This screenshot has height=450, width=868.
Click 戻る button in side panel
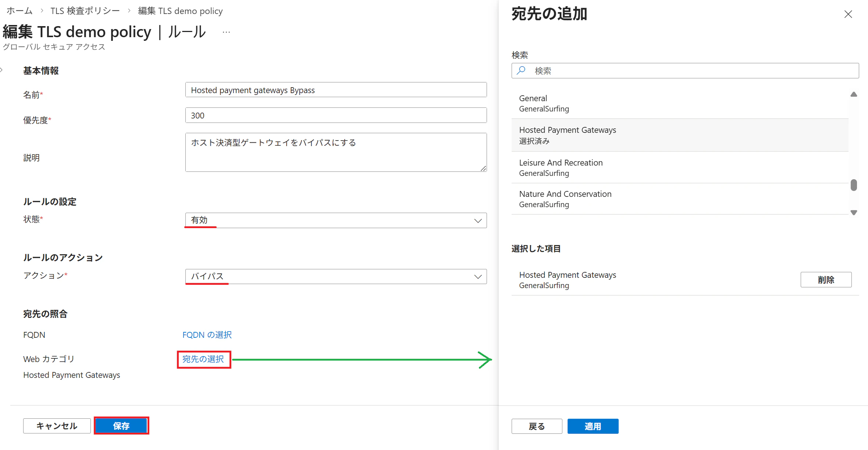(537, 426)
